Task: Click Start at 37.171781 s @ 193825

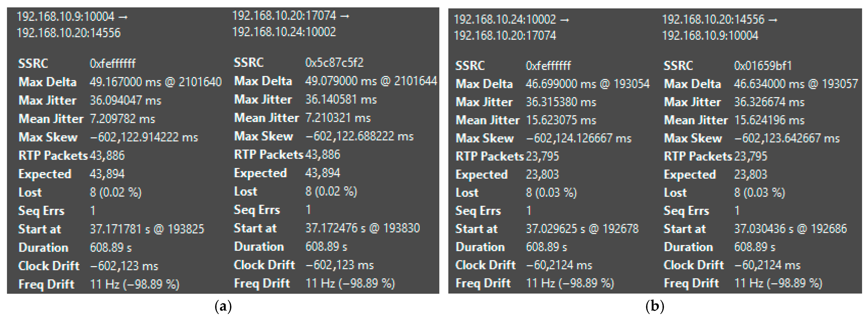Action: [x=147, y=229]
